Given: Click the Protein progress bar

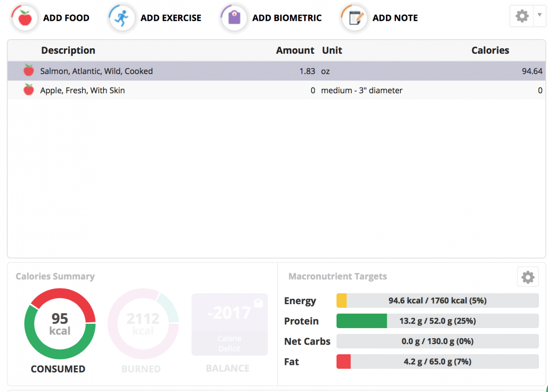Looking at the screenshot, I should point(437,321).
